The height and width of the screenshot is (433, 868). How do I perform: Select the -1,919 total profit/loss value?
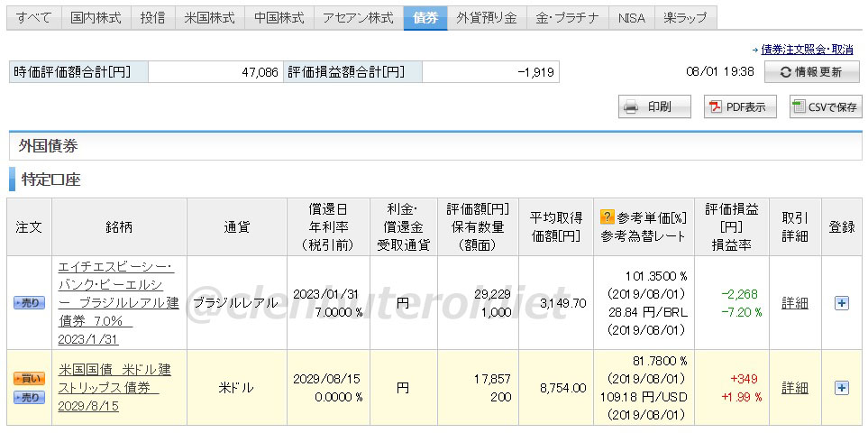click(535, 72)
